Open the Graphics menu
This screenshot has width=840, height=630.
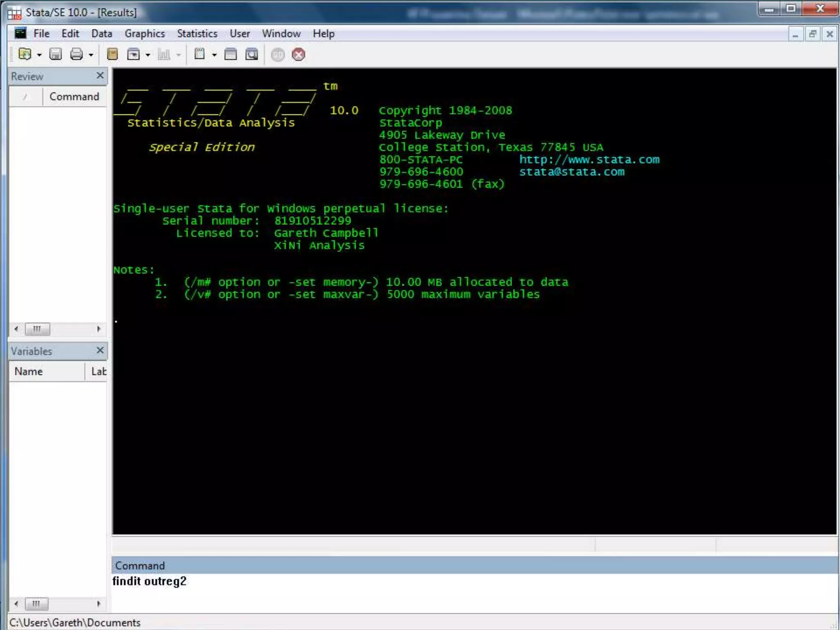pyautogui.click(x=144, y=34)
